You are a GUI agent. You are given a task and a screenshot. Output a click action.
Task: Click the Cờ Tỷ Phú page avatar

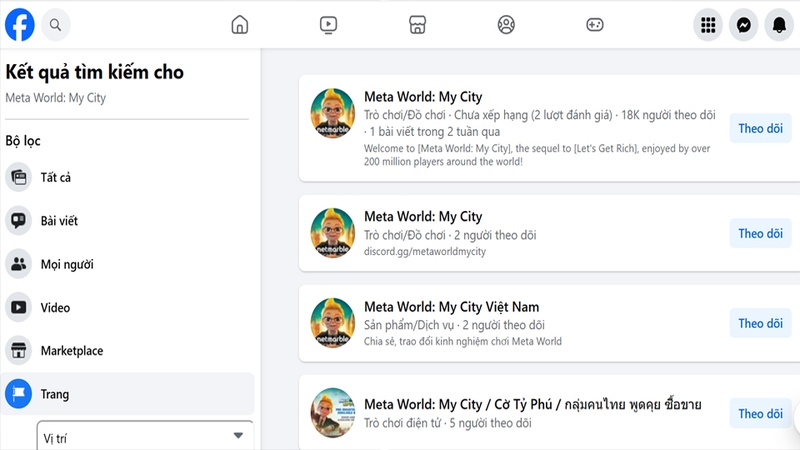click(333, 413)
